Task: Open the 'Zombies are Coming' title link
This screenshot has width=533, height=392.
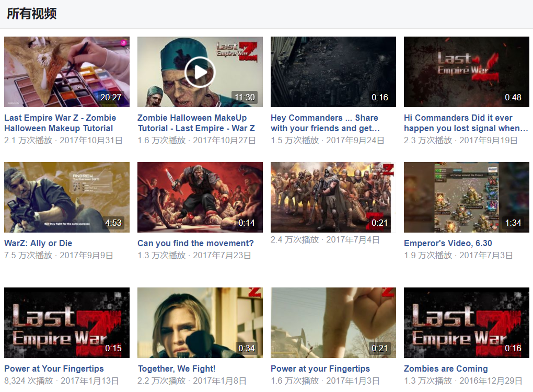Action: pyautogui.click(x=446, y=368)
